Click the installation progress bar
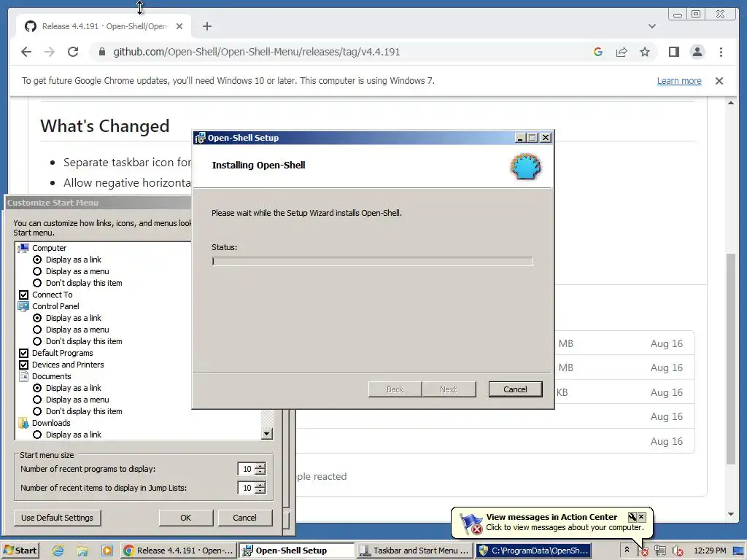 click(x=372, y=261)
